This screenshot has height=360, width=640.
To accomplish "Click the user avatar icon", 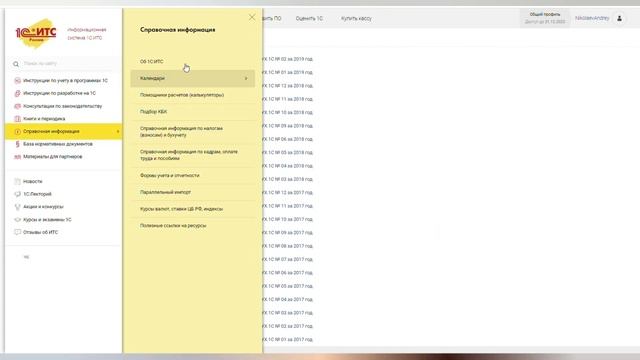I will tap(619, 18).
